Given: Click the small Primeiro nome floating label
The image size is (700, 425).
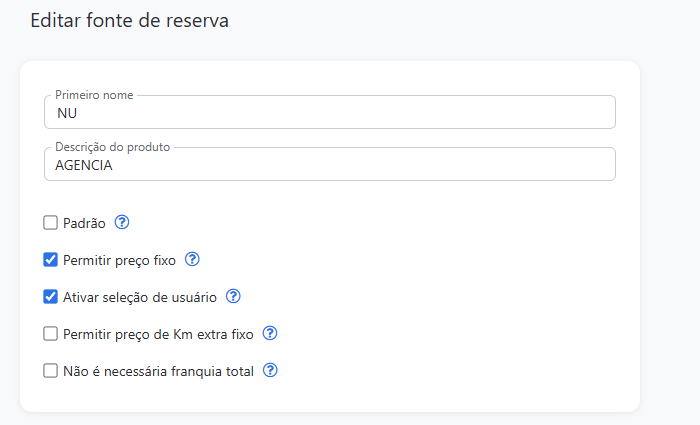Looking at the screenshot, I should click(94, 95).
